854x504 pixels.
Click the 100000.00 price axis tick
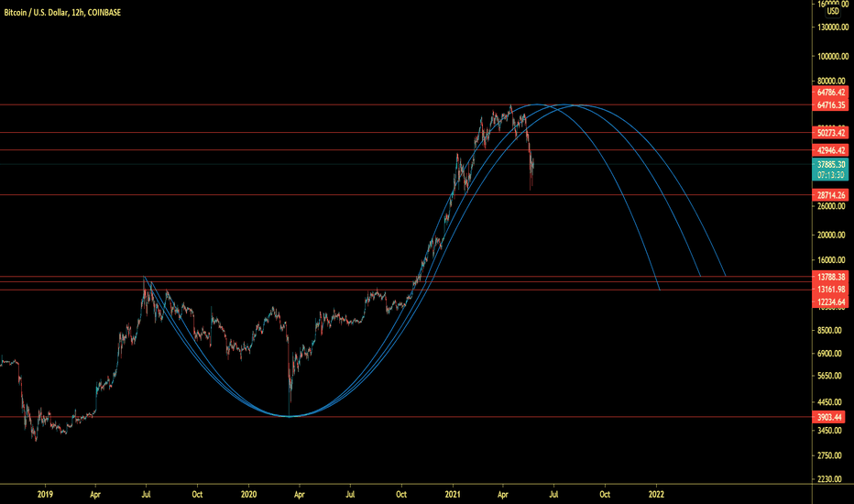pos(832,56)
